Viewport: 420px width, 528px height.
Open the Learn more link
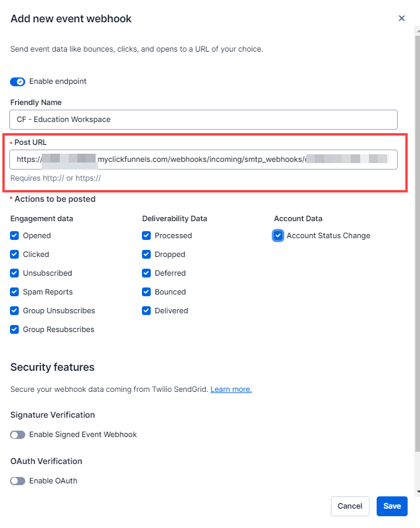click(231, 389)
